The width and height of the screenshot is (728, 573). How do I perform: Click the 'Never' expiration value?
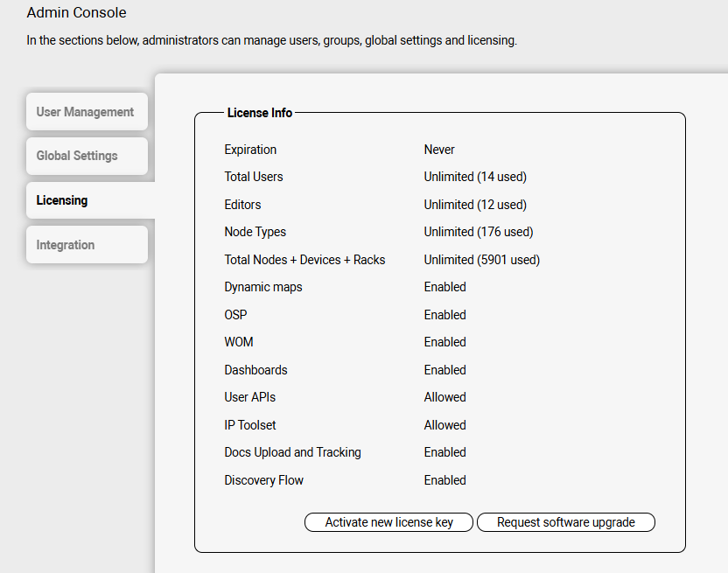pos(439,150)
